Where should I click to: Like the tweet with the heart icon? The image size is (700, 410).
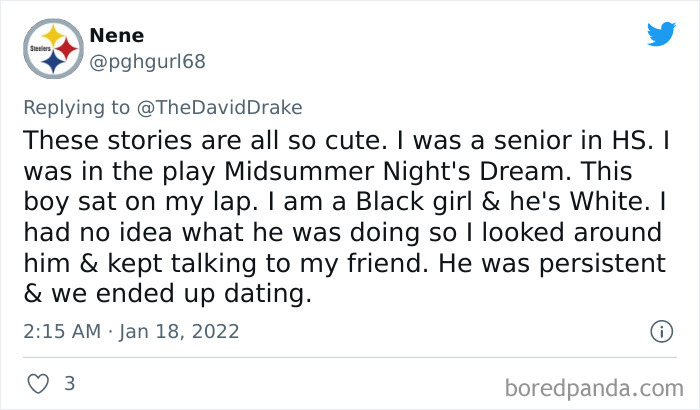[37, 383]
